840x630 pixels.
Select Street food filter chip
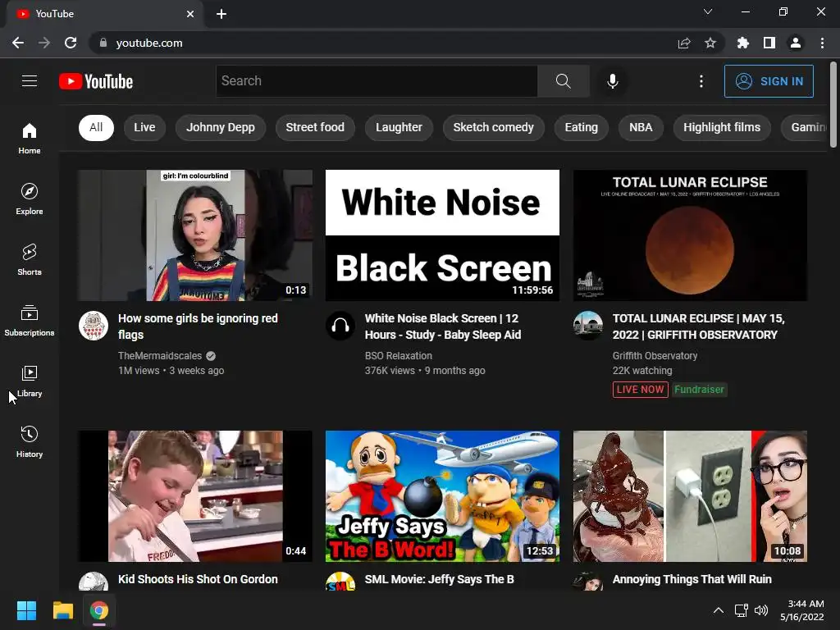(x=315, y=127)
